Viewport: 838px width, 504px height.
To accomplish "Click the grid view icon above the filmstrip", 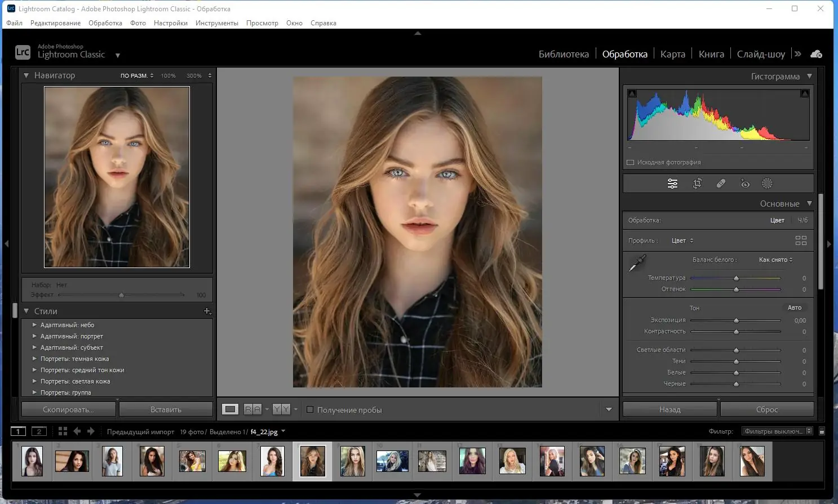I will tap(62, 431).
